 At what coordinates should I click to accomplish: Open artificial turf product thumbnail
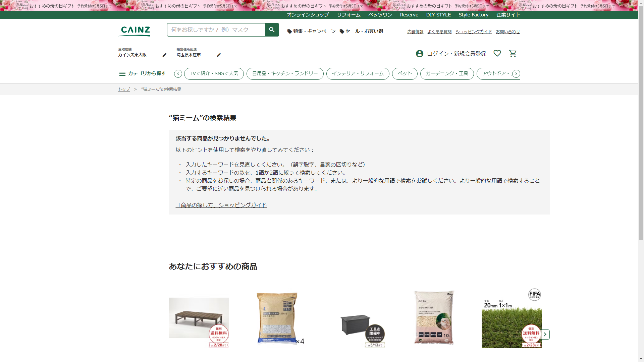click(x=511, y=318)
